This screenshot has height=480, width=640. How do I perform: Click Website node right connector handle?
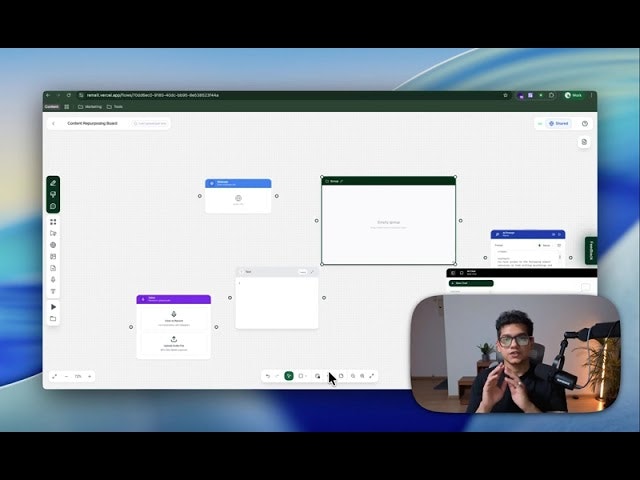277,196
